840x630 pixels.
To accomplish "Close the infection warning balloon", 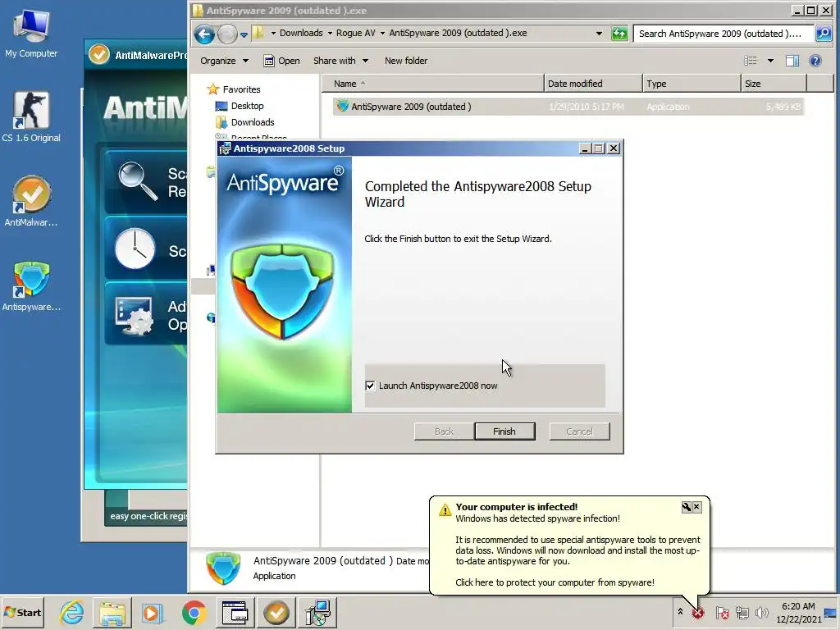I will coord(696,507).
